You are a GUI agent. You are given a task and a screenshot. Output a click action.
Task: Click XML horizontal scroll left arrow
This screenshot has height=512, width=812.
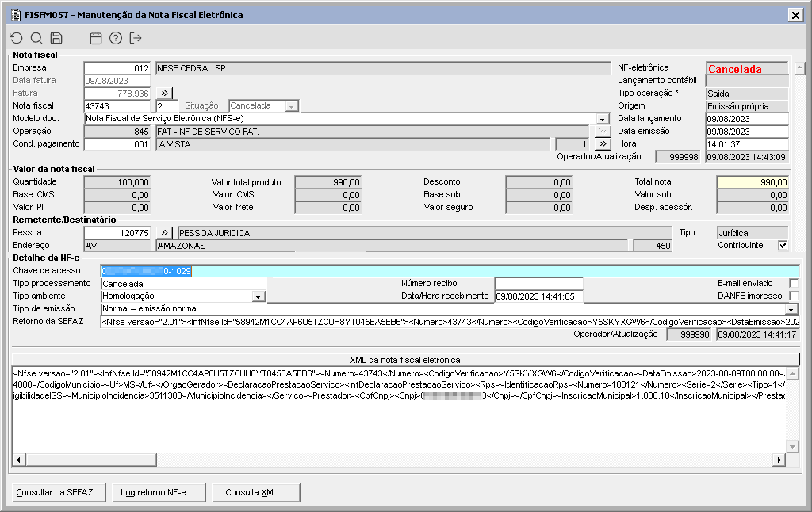[19, 460]
